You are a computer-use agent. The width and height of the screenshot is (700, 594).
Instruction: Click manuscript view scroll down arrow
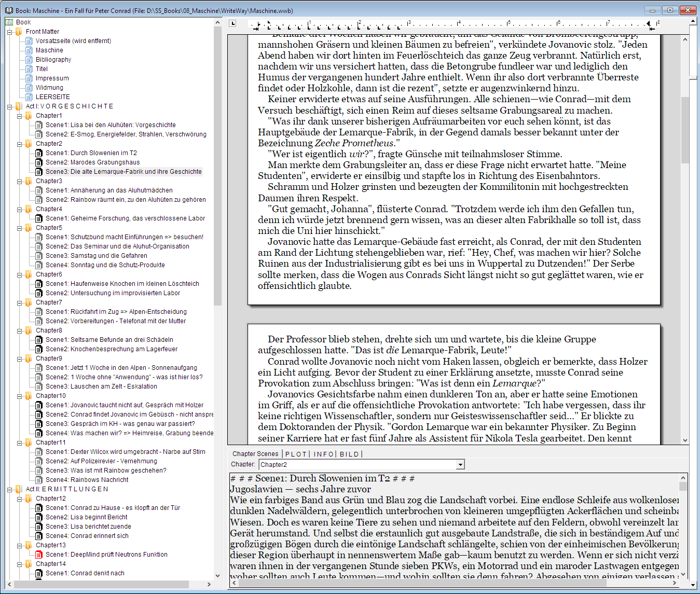[x=685, y=440]
